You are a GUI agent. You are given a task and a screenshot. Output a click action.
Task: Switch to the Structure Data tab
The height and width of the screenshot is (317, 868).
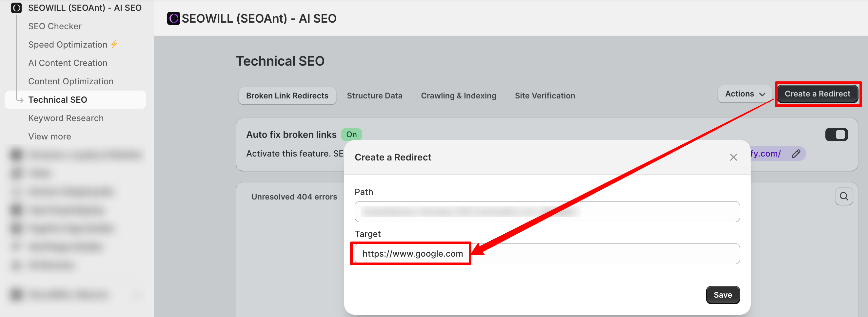pos(374,96)
